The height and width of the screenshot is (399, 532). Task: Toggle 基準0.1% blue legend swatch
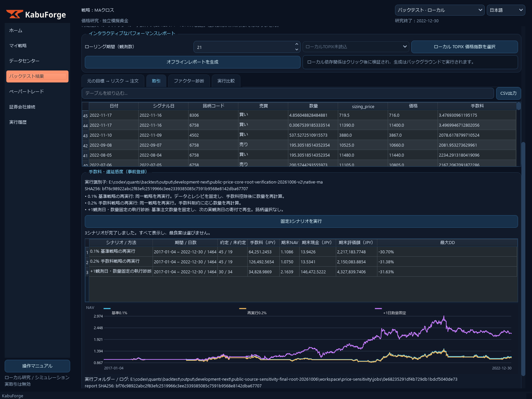[x=107, y=309]
